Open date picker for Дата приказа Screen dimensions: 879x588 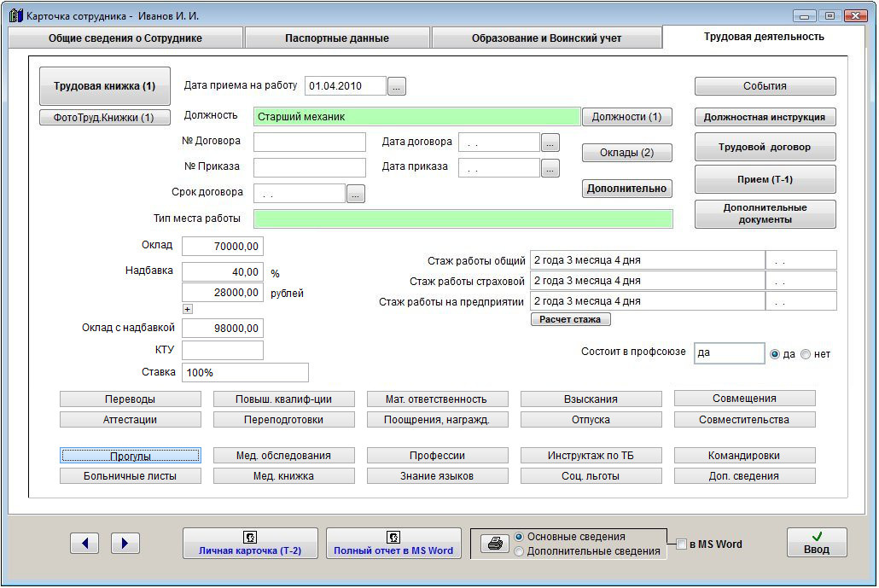tap(550, 168)
